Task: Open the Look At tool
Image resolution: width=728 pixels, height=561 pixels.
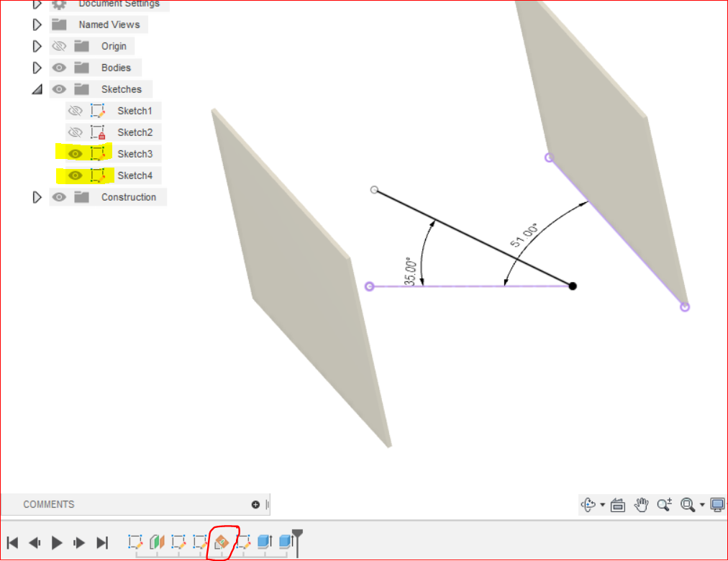Action: (x=619, y=505)
